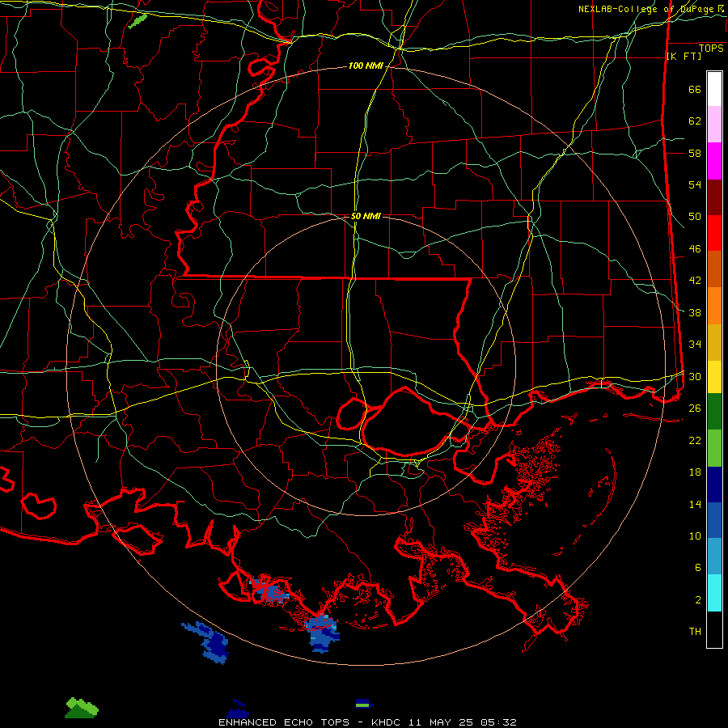Select the navy blue legend swatch
728x728 pixels.
tap(714, 485)
